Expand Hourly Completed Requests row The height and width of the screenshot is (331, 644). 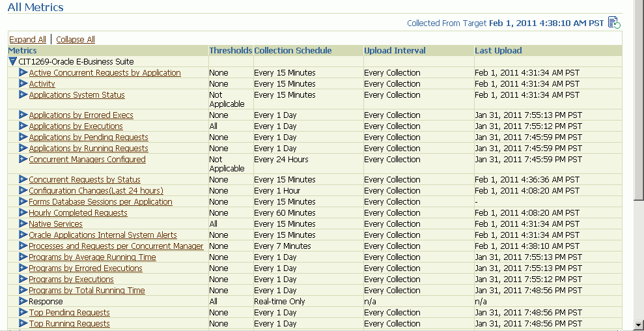click(23, 212)
